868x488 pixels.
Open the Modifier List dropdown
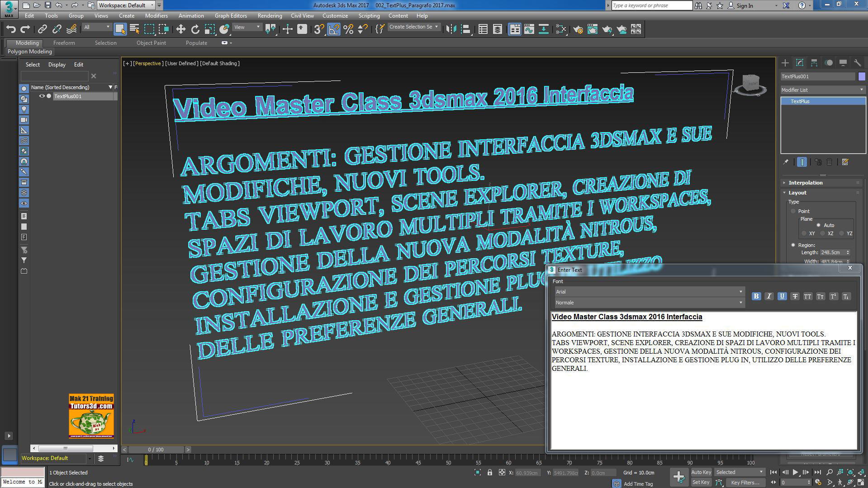(x=823, y=90)
